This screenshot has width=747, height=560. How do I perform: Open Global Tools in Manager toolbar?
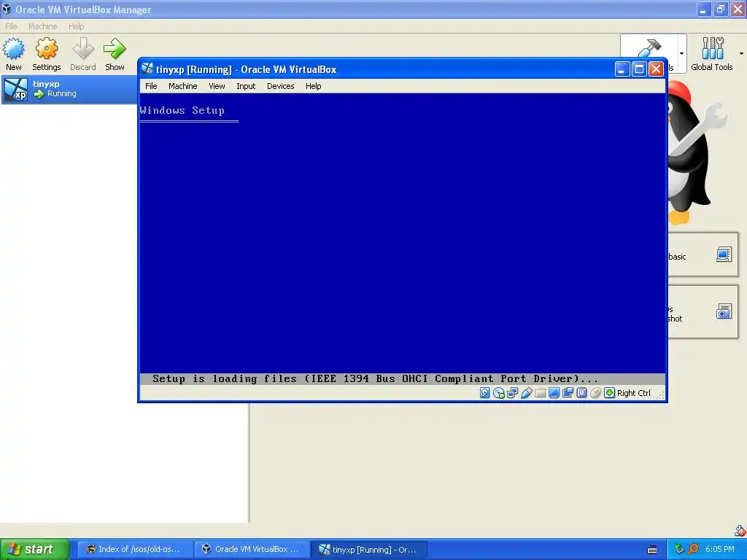[712, 54]
